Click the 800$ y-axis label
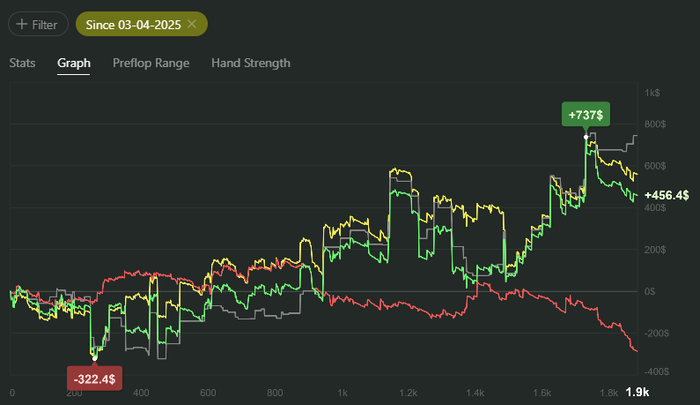This screenshot has height=405, width=700. click(653, 124)
